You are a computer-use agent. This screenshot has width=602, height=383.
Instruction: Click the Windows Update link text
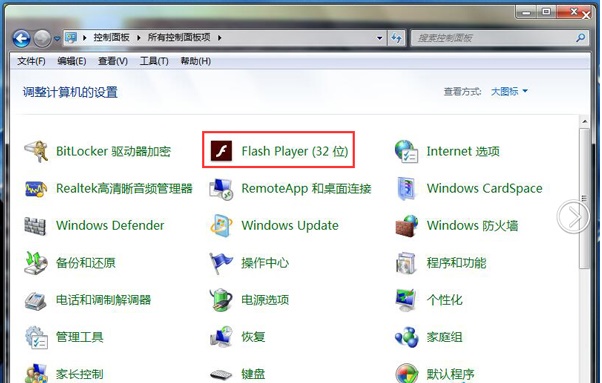tap(290, 226)
